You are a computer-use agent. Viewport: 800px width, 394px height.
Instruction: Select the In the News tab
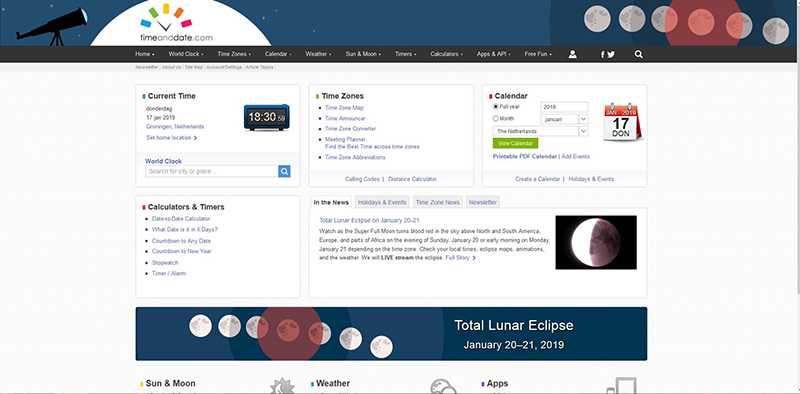331,203
